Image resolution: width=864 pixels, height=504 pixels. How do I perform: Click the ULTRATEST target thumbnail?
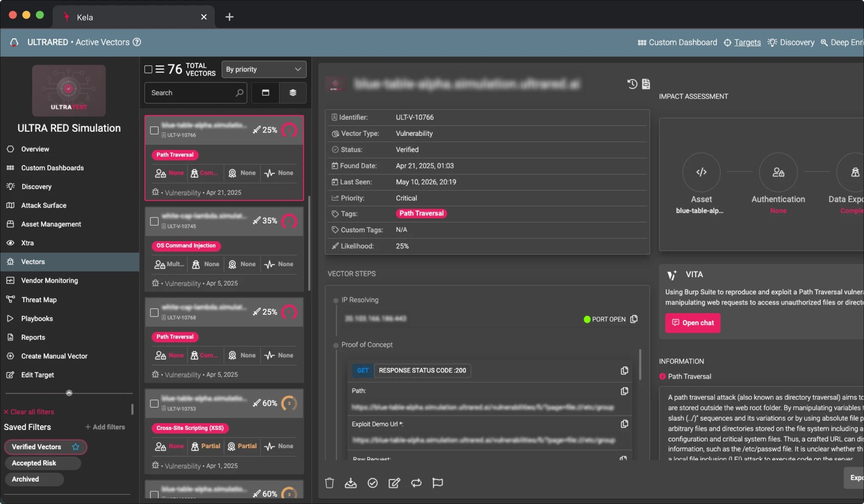[x=69, y=91]
